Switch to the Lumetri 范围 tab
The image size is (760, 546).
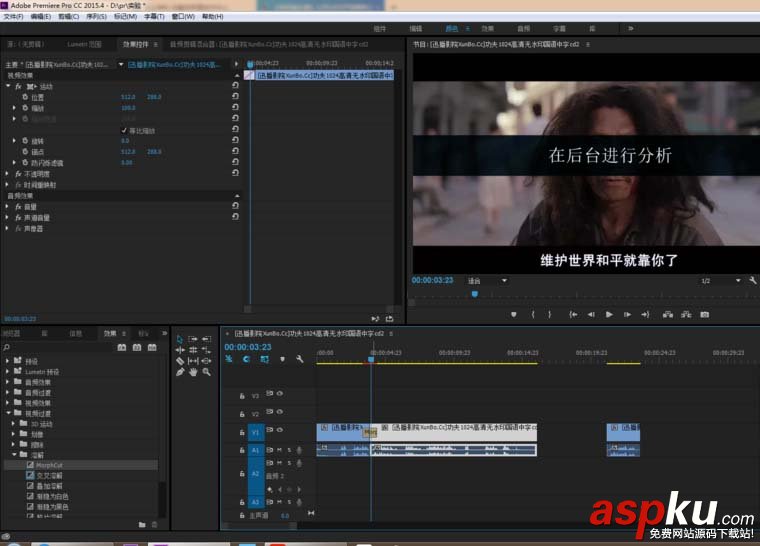(x=83, y=44)
